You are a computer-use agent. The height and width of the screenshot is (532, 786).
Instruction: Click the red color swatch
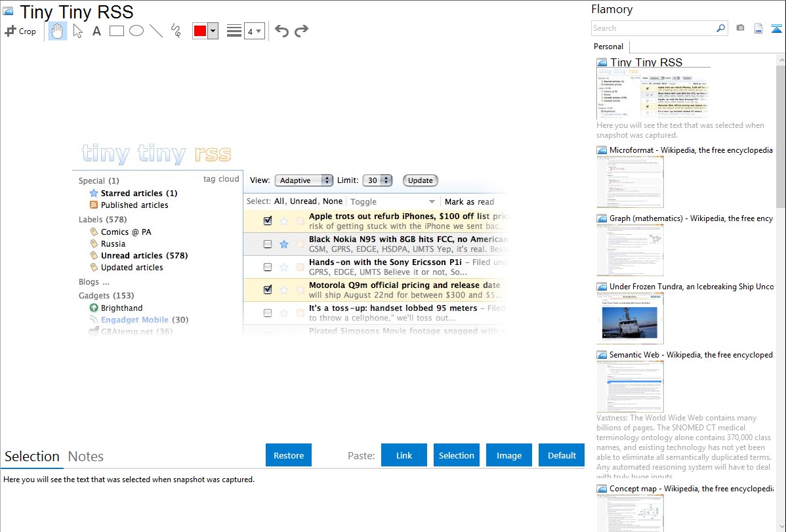(x=200, y=31)
